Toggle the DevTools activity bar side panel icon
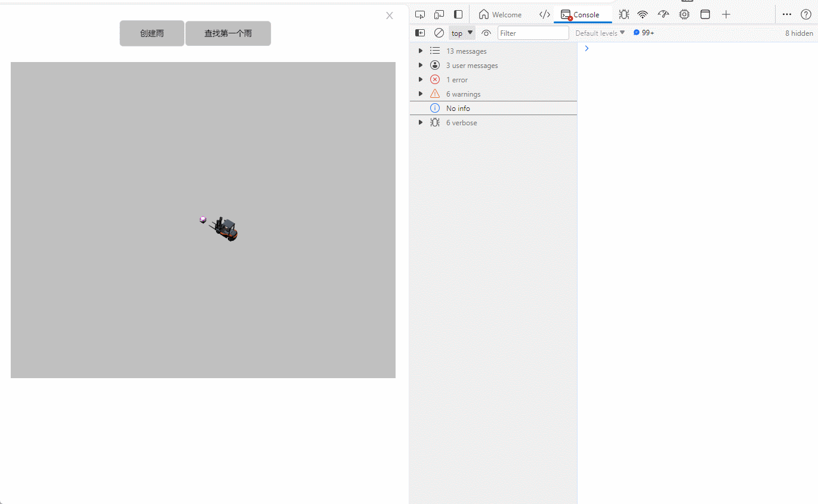The image size is (818, 504). point(458,14)
